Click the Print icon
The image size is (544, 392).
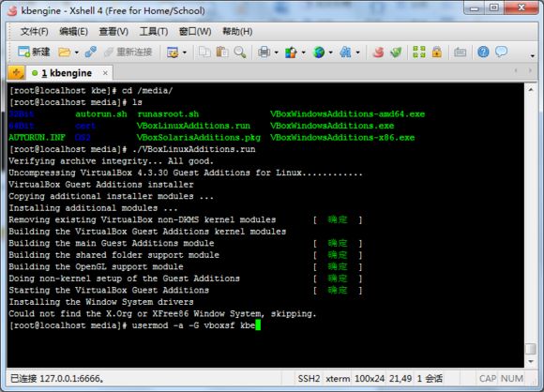264,53
